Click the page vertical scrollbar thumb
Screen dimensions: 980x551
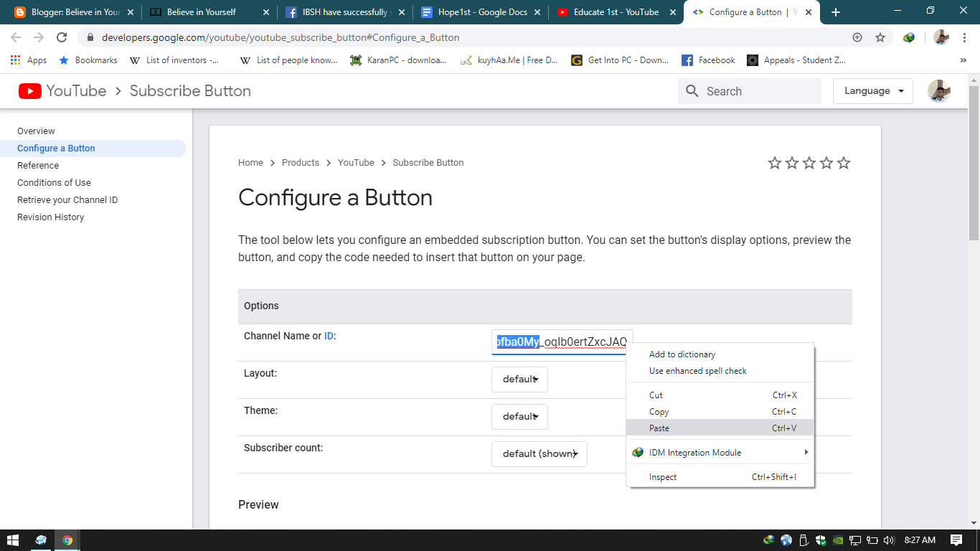coord(974,162)
